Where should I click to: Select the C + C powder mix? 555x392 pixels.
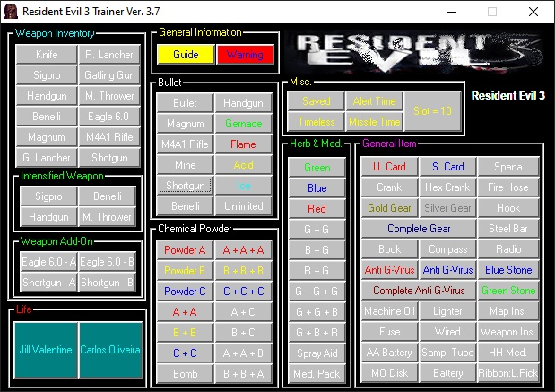pos(185,353)
